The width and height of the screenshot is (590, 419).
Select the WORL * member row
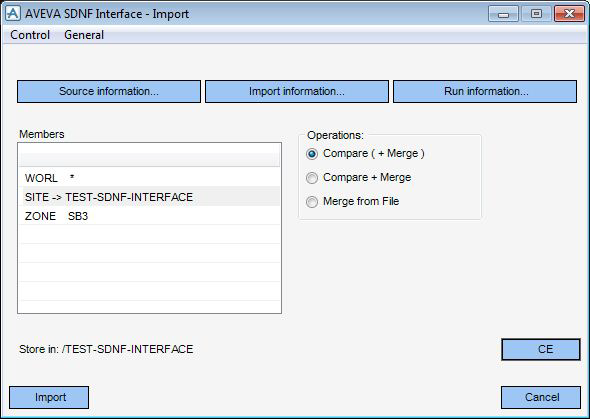[149, 178]
